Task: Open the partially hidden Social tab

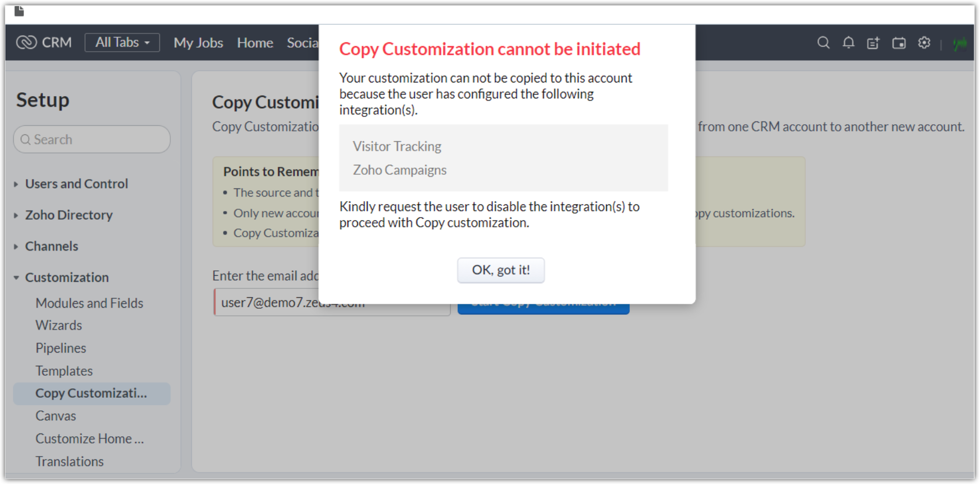Action: coord(302,43)
